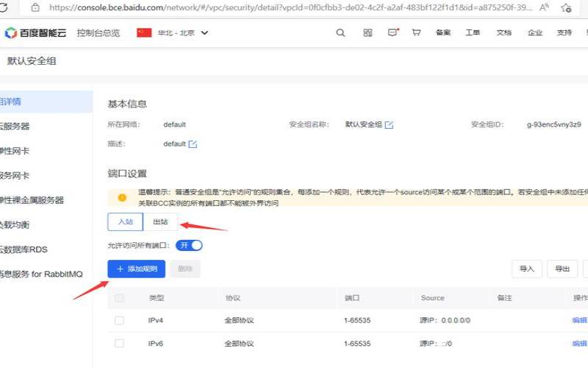
Task: Switch to the 出站 tab
Action: (160, 222)
